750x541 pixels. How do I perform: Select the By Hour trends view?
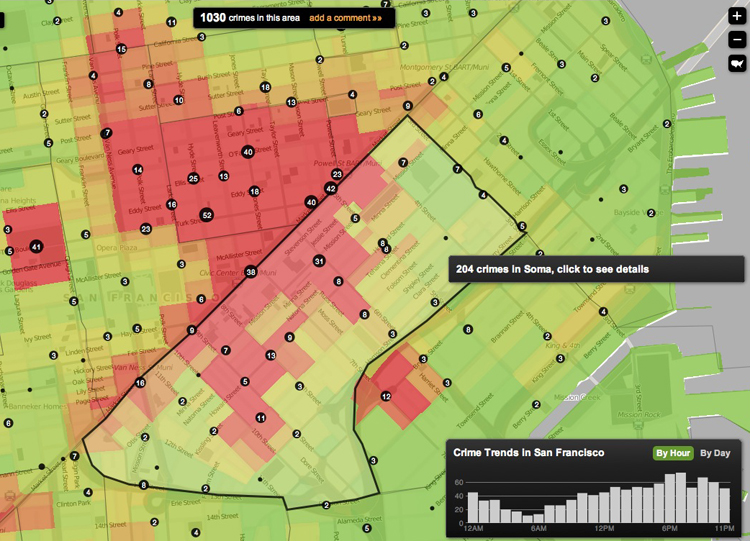[673, 453]
